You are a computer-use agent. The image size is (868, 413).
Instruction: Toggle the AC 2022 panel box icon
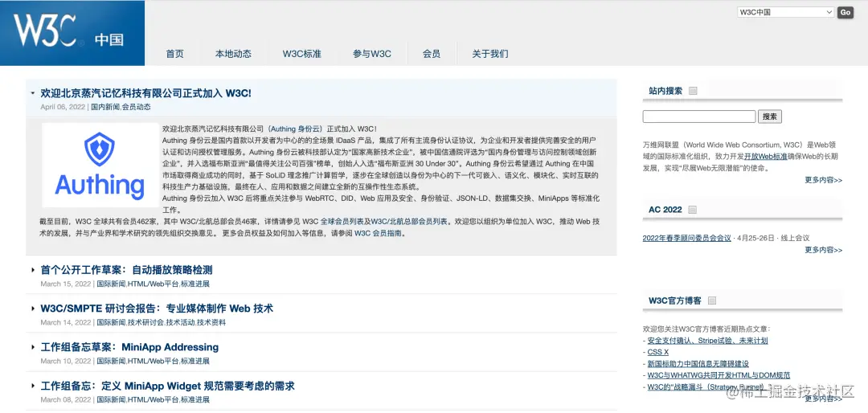(x=693, y=210)
